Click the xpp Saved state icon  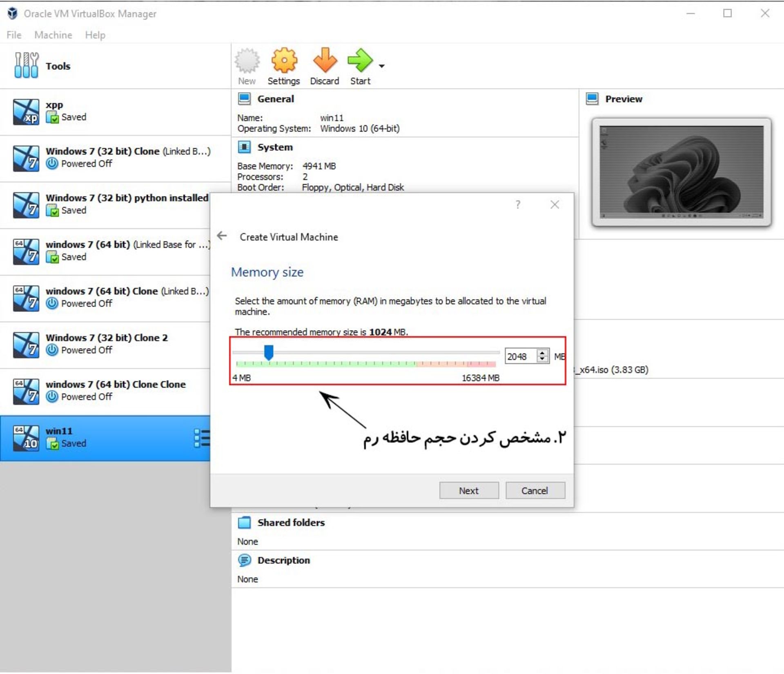[52, 118]
